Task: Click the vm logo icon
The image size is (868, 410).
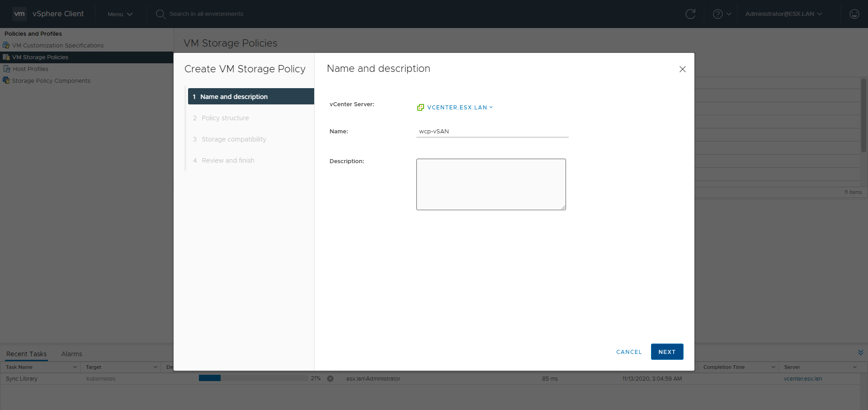Action: click(19, 14)
